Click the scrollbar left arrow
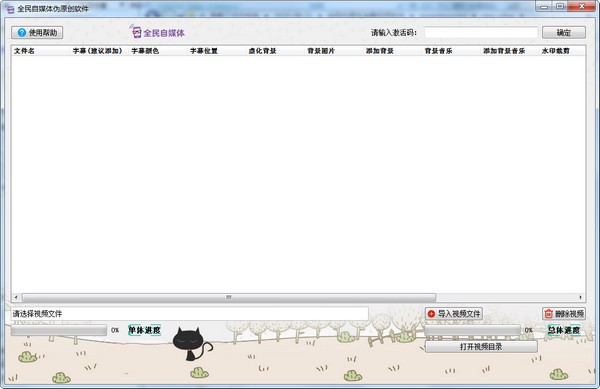600x389 pixels. 16,297
